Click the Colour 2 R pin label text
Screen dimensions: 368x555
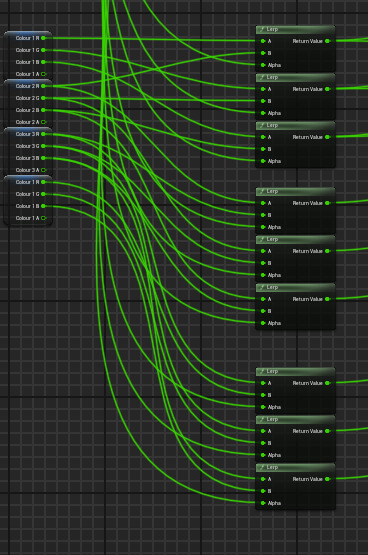28,86
